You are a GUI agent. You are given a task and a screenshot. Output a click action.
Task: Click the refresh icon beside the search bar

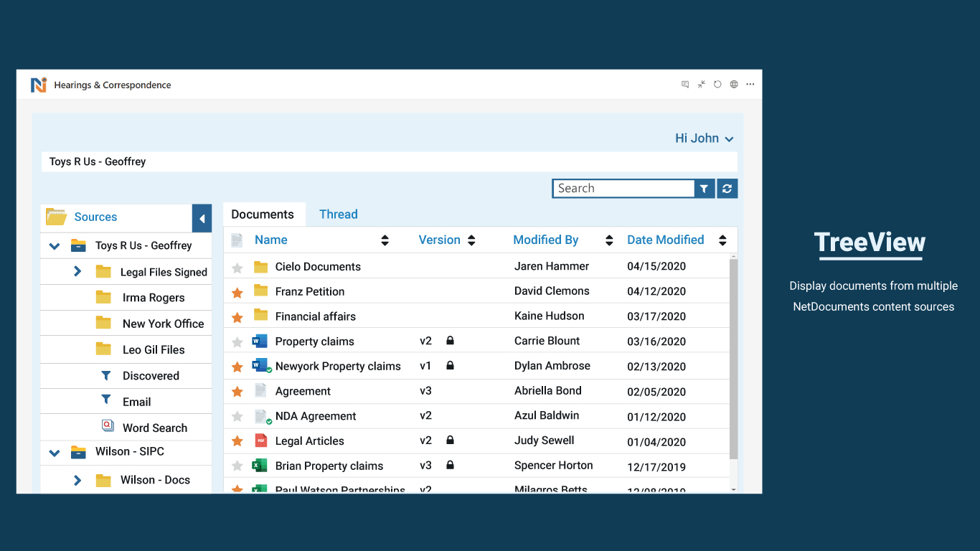click(727, 188)
